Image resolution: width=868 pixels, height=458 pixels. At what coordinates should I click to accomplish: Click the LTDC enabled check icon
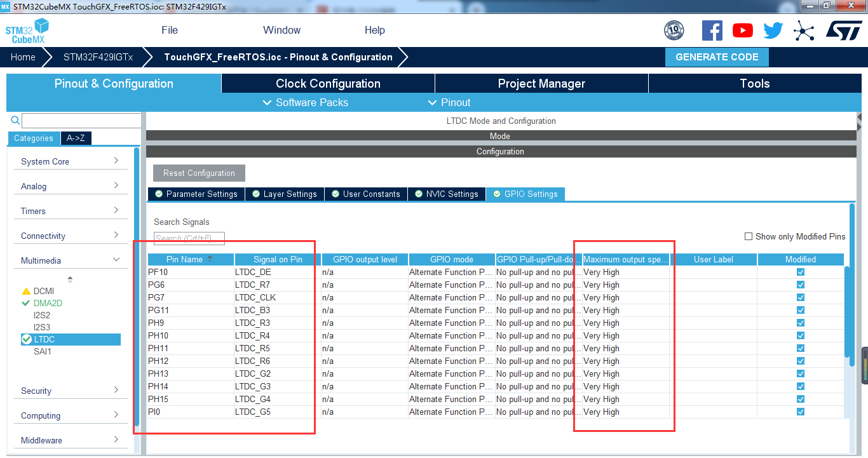pos(27,339)
